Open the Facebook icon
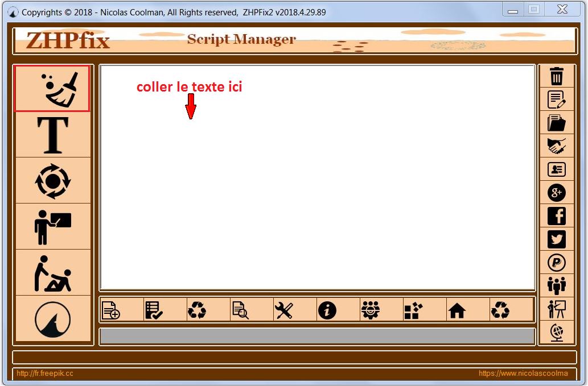 click(x=557, y=216)
